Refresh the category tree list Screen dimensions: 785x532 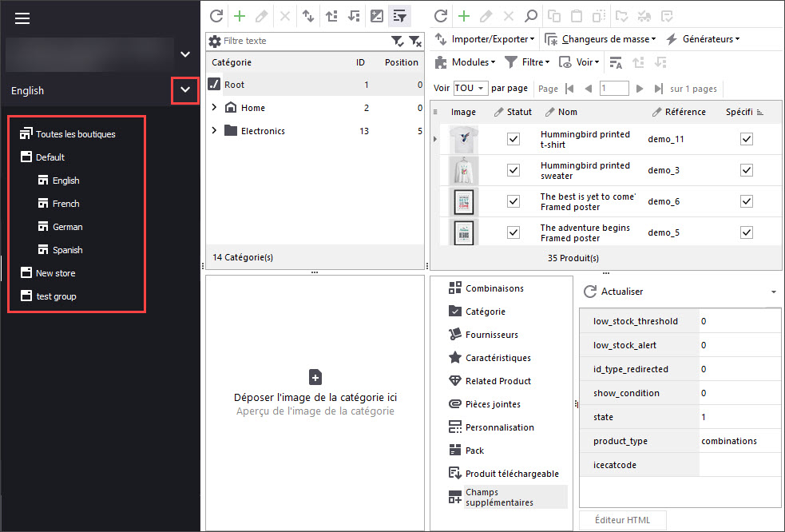(x=216, y=16)
